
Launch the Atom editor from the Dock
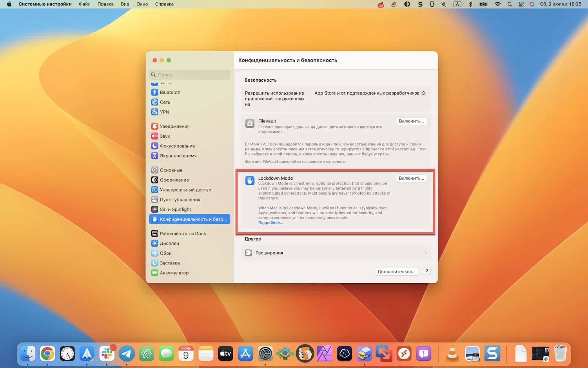coord(146,354)
